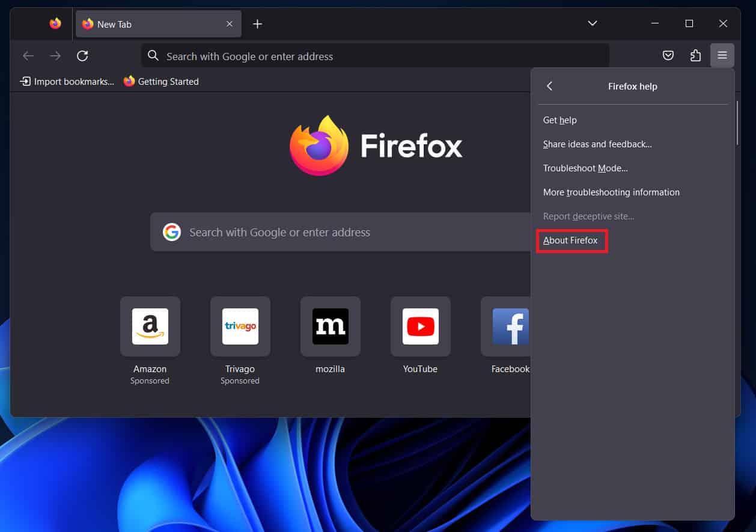Click the Save to Pocket icon
Screen dimensions: 756x532
[668, 56]
